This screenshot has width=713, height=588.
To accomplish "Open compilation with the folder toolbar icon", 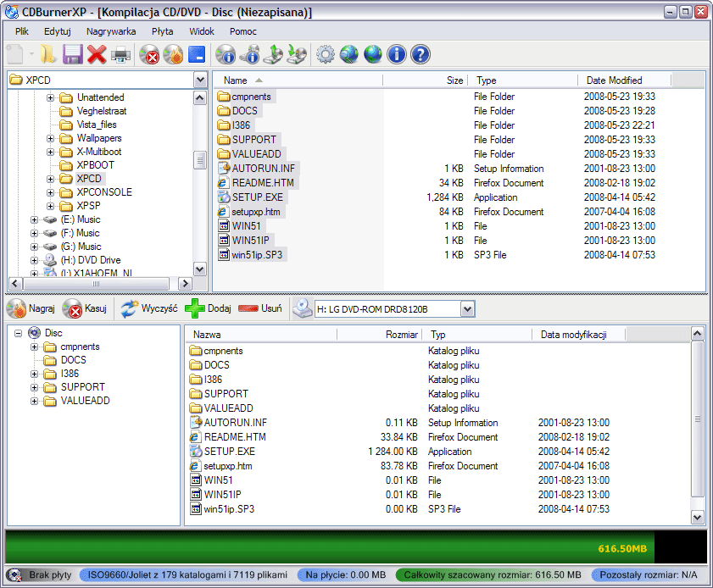I will [47, 54].
